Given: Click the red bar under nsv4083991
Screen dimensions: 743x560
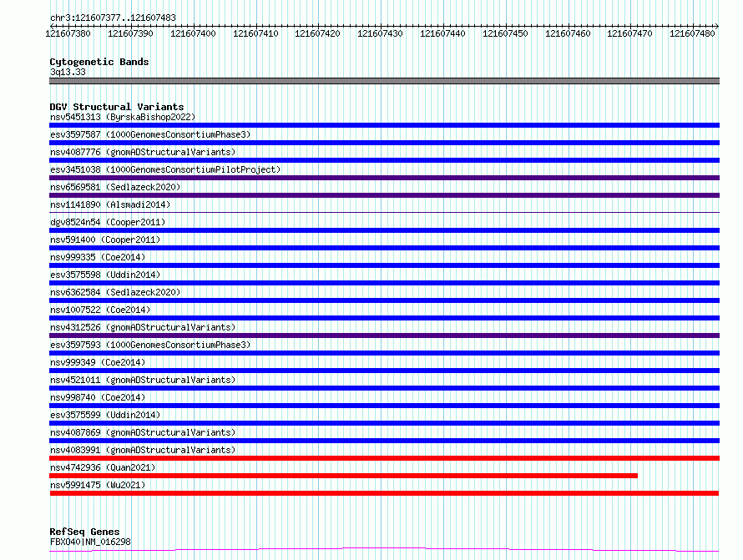Looking at the screenshot, I should click(384, 458).
